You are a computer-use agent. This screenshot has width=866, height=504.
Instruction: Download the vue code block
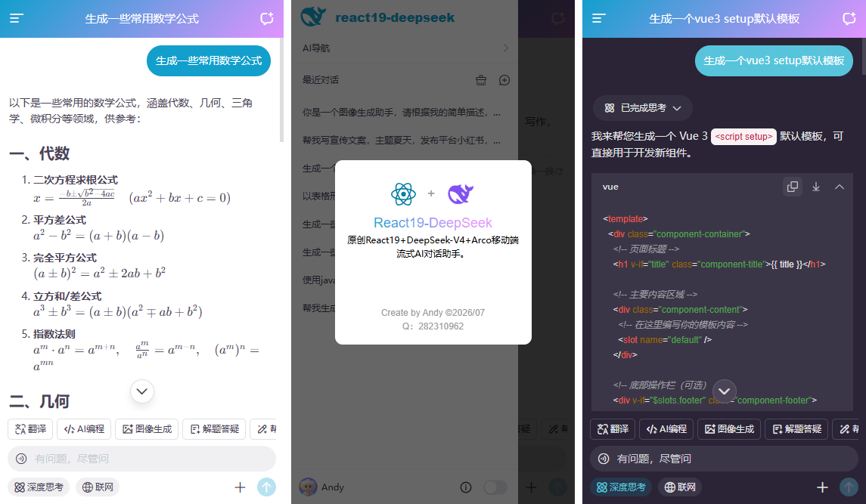click(816, 187)
